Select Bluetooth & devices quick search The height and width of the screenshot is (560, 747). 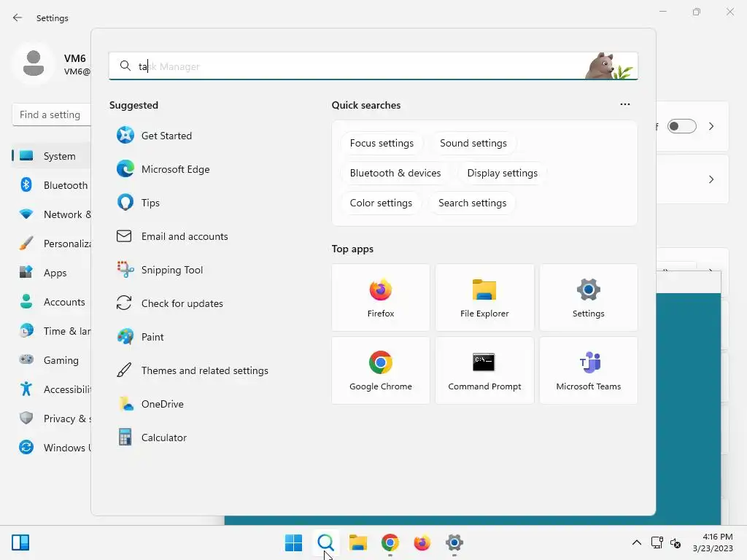(x=395, y=174)
